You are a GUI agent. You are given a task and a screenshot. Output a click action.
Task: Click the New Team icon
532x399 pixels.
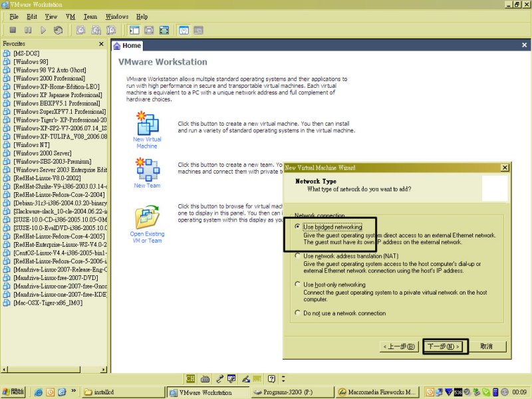click(147, 169)
